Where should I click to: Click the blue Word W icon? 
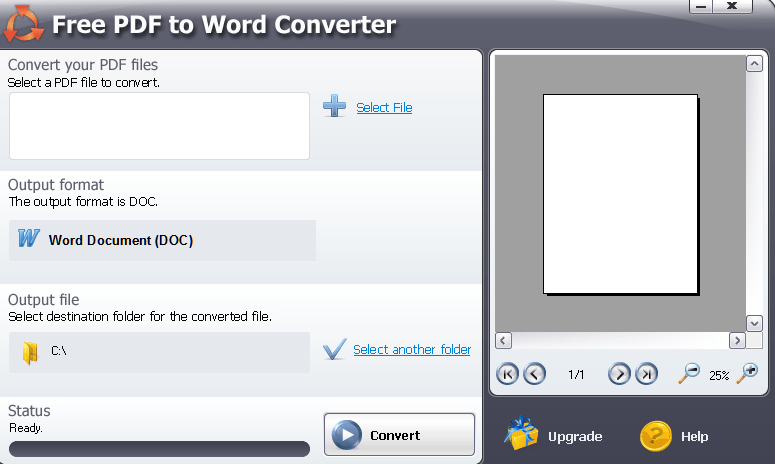(x=28, y=238)
